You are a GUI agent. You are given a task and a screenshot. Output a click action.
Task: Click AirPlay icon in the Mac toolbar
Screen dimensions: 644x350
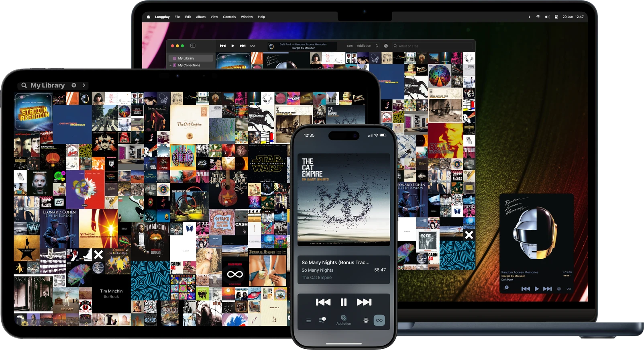click(386, 46)
